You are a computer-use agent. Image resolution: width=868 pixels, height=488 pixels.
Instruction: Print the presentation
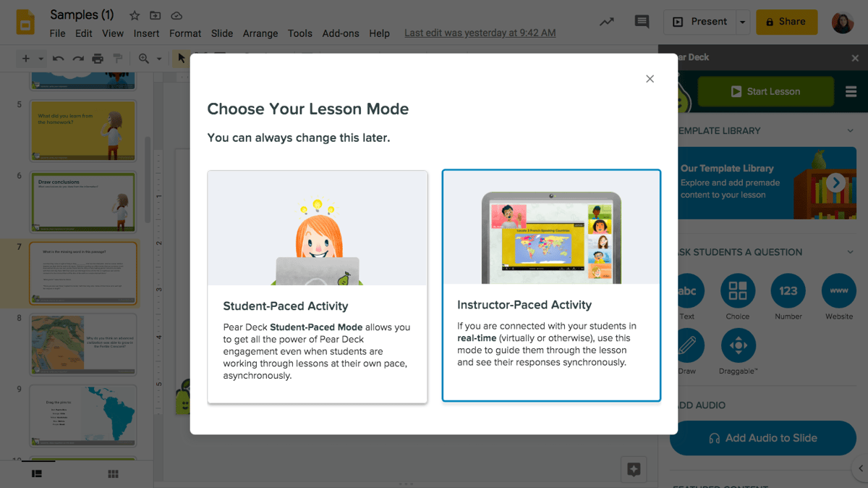point(97,58)
